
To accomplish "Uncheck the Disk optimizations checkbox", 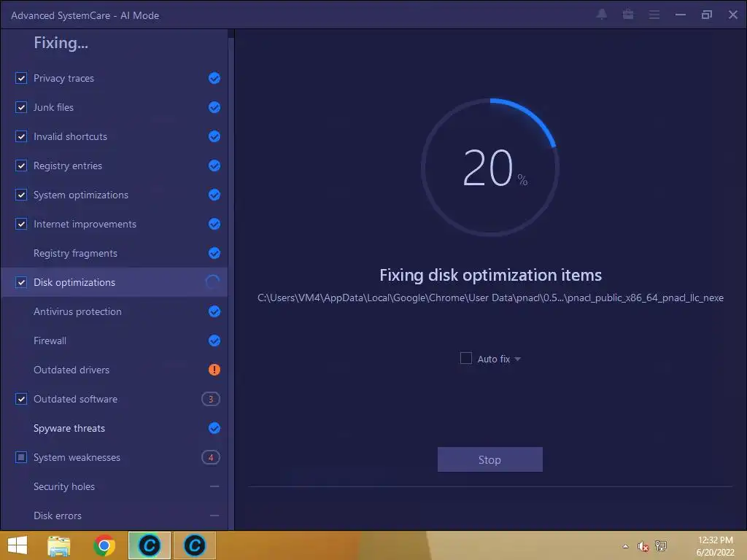I will [21, 282].
